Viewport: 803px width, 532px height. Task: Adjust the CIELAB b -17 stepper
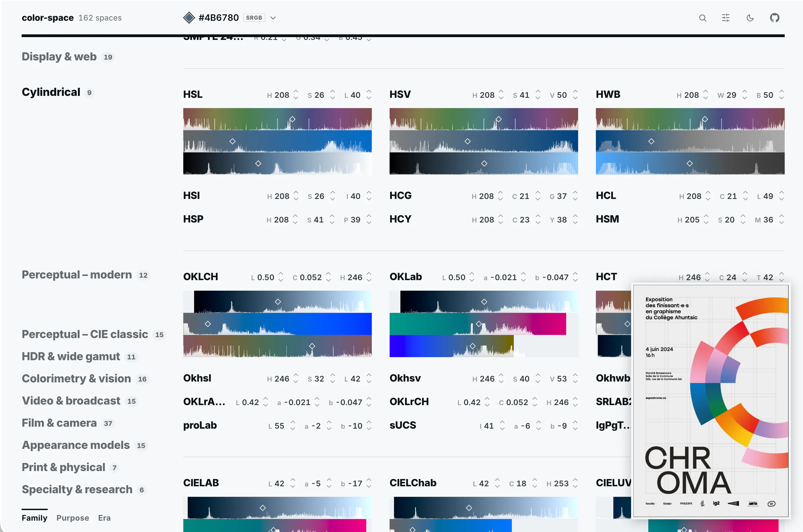pyautogui.click(x=369, y=484)
